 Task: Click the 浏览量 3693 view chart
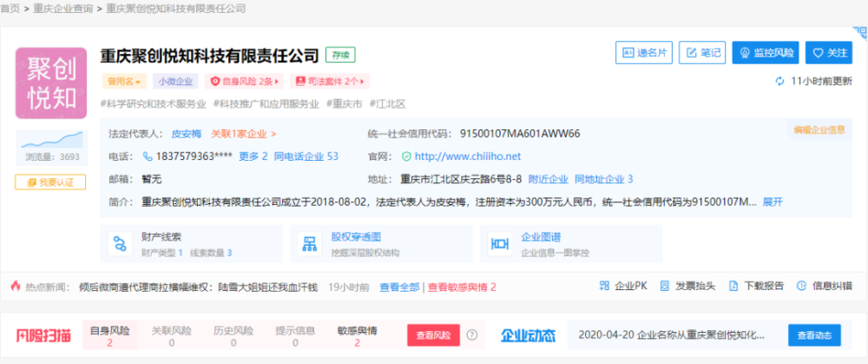[51, 148]
